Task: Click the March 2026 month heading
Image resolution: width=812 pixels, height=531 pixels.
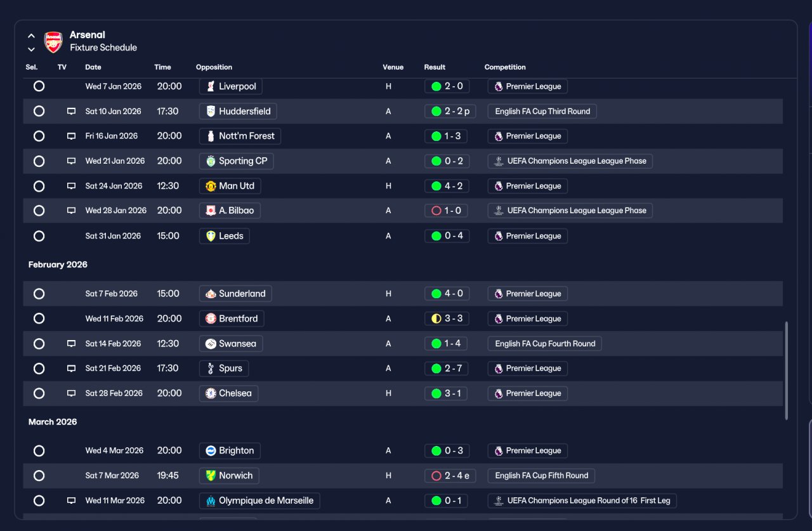Action: pos(53,422)
